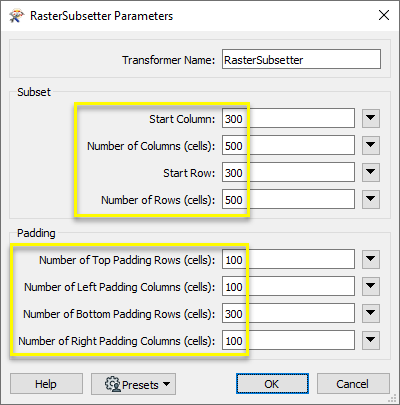Select the Number of Columns input field
This screenshot has height=405, width=400.
pos(288,145)
